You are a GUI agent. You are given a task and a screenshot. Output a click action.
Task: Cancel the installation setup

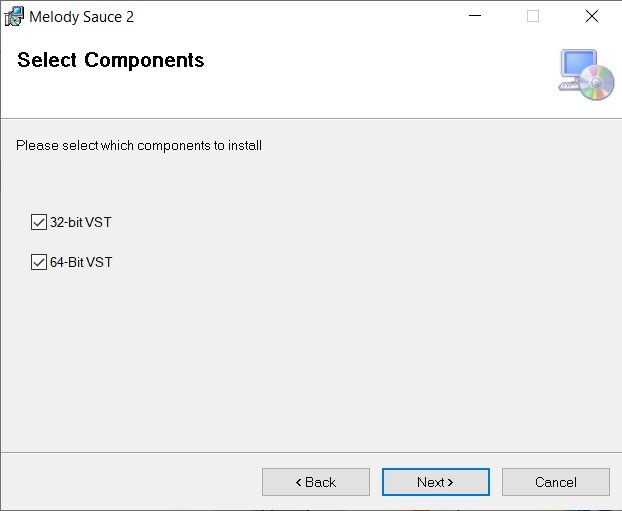coord(555,482)
